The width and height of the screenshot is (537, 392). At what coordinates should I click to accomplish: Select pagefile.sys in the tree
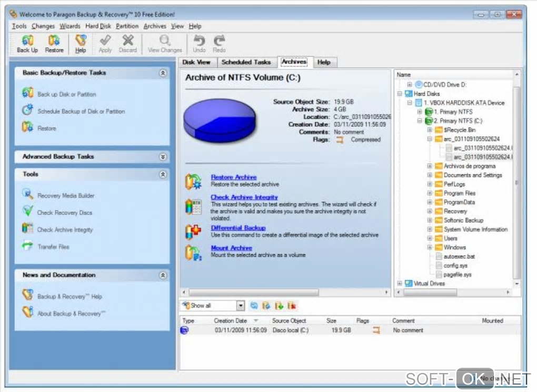pyautogui.click(x=457, y=275)
